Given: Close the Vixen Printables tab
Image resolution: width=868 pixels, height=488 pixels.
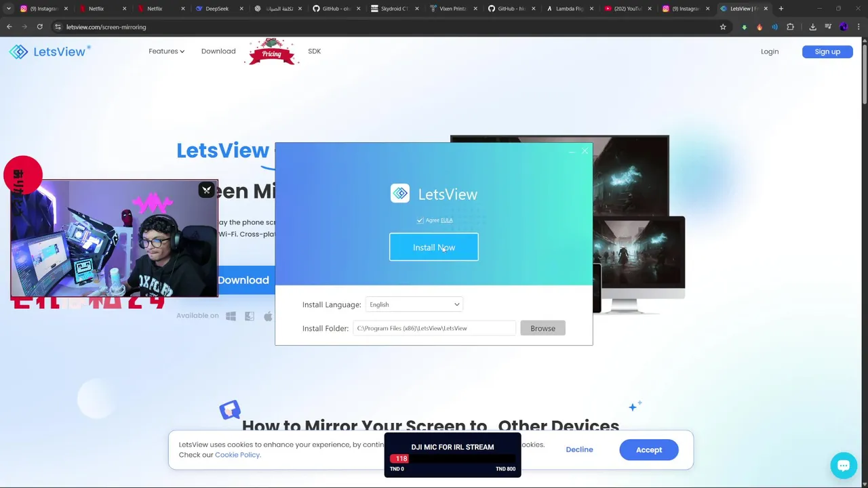Looking at the screenshot, I should (x=475, y=9).
